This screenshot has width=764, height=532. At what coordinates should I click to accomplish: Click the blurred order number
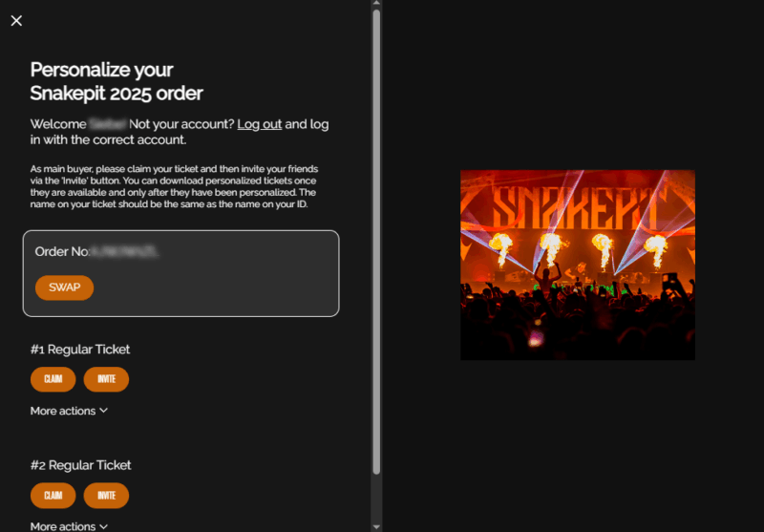(124, 251)
